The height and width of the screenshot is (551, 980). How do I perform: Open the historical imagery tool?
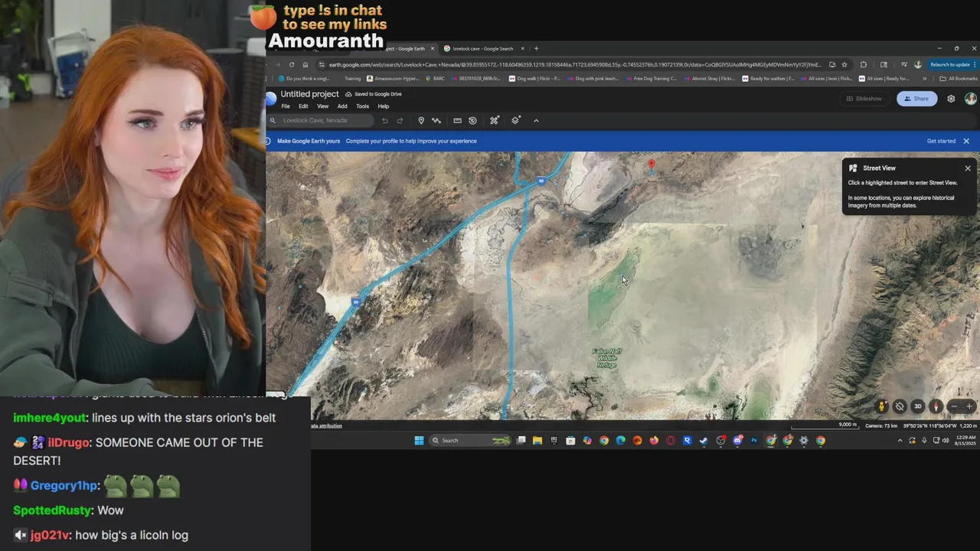pyautogui.click(x=472, y=120)
